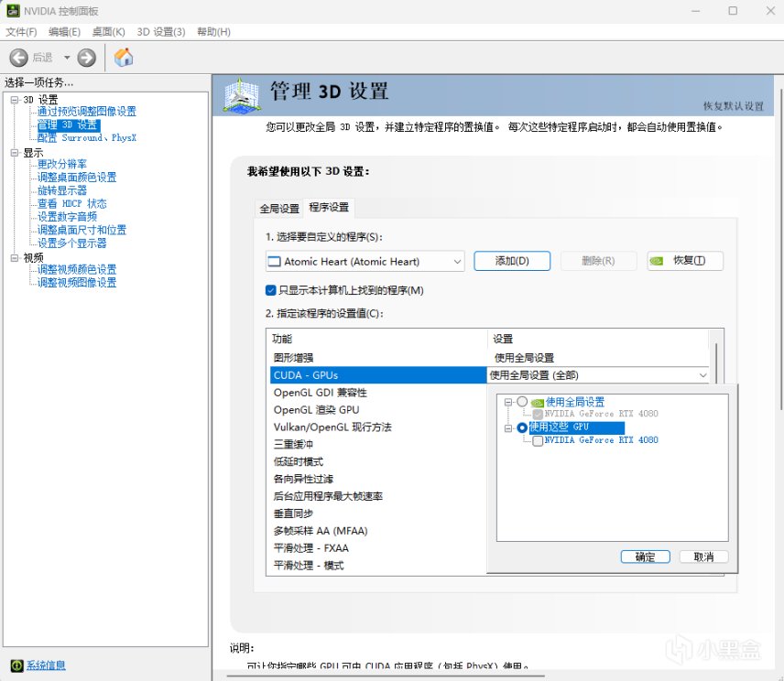Select 管理 3D 设置 in task tree
This screenshot has width=784, height=681.
coord(69,124)
